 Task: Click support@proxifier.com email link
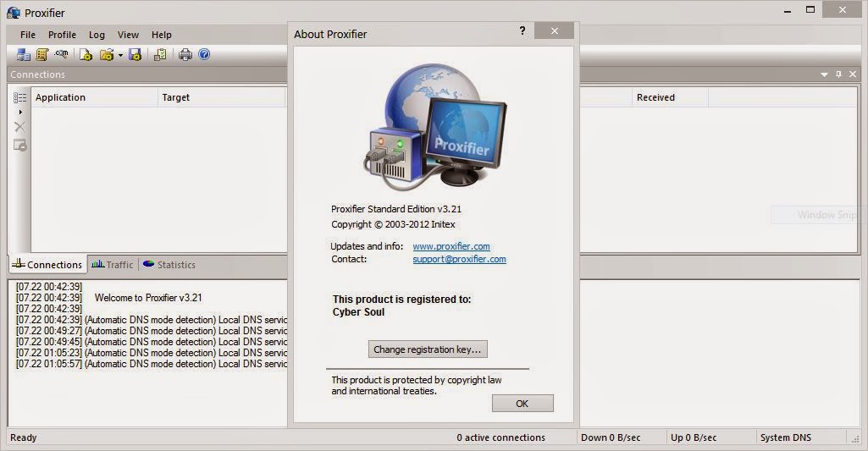pos(460,259)
